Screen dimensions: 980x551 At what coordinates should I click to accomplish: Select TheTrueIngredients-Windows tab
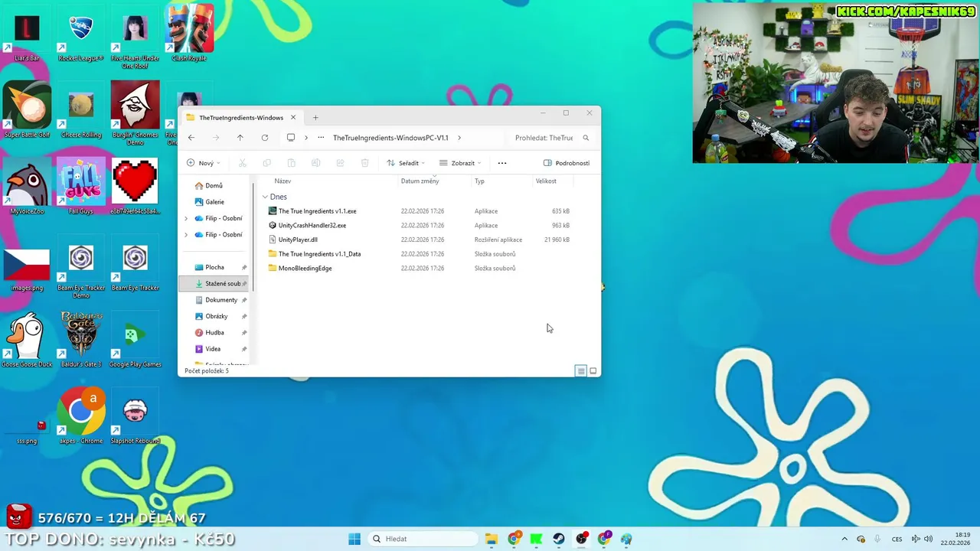241,118
